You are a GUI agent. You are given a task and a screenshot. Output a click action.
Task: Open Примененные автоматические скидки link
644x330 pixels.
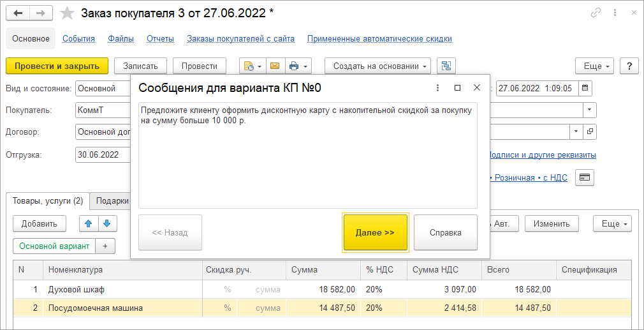pos(379,38)
